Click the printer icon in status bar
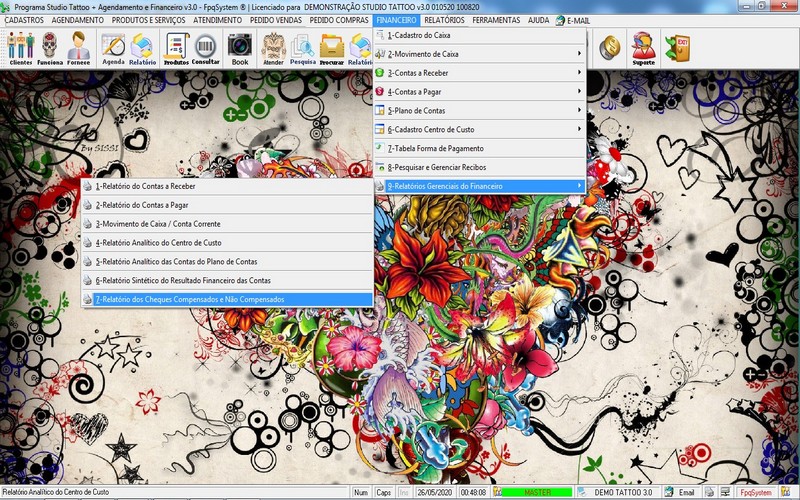 [x=709, y=492]
